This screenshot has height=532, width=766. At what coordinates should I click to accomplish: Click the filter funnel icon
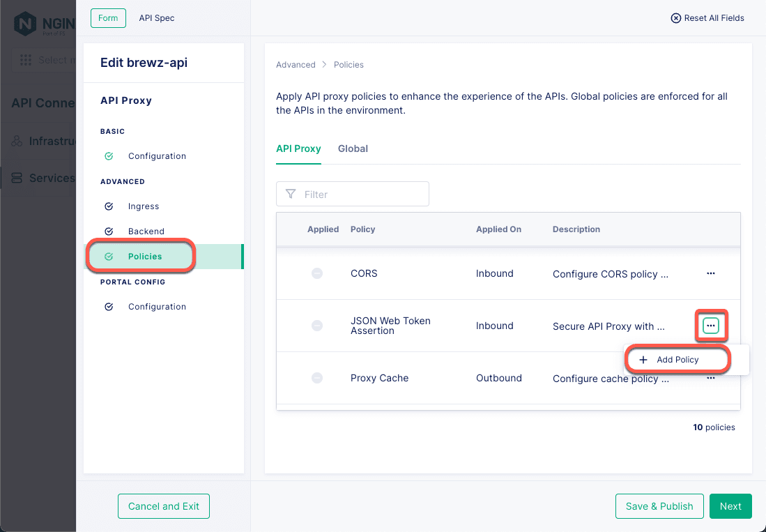291,194
